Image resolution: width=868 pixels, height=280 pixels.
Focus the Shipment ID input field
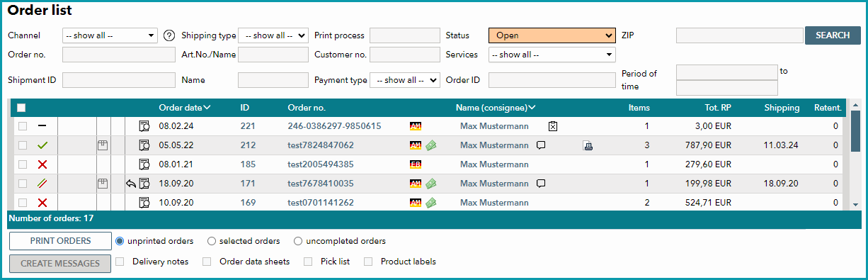(x=118, y=80)
